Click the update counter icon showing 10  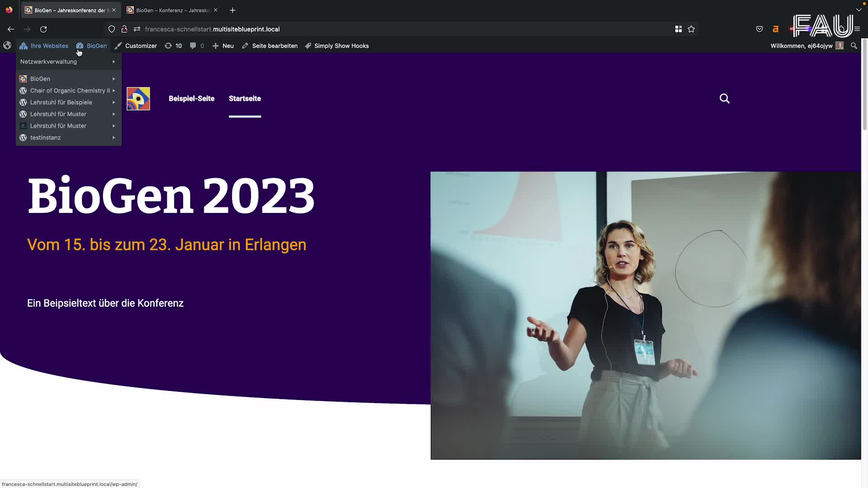tap(173, 46)
